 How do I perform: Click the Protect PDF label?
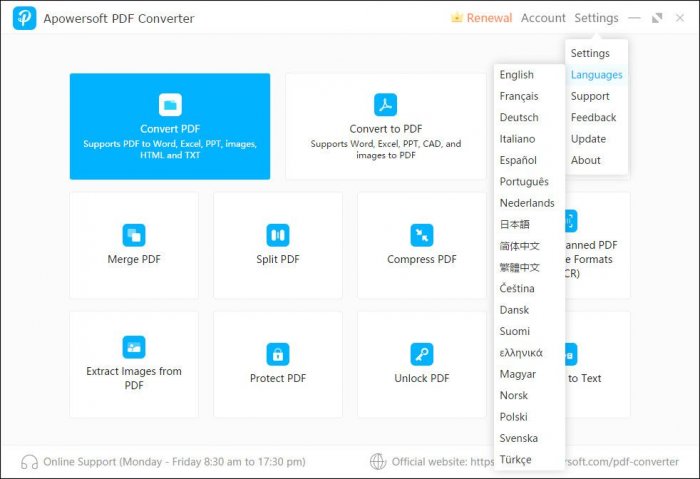[278, 379]
